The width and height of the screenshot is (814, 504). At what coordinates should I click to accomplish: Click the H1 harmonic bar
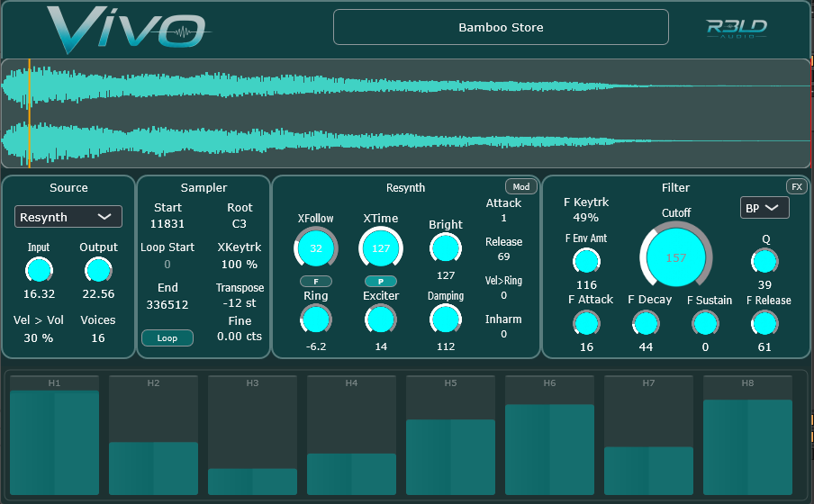click(54, 436)
